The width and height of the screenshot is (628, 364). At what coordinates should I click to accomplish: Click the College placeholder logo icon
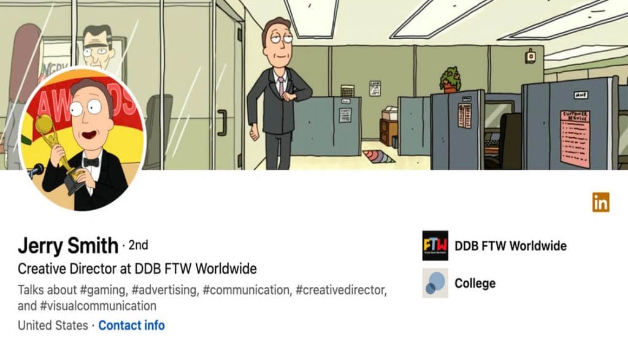(x=435, y=283)
